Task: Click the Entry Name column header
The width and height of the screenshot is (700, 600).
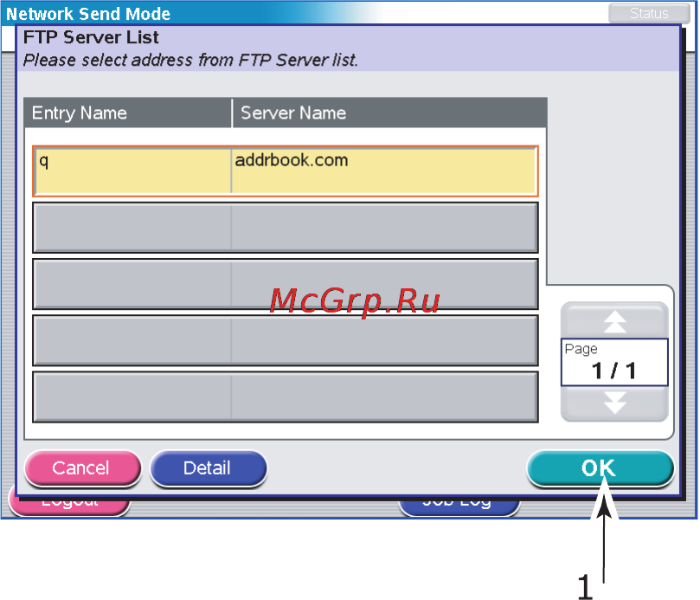Action: [128, 113]
